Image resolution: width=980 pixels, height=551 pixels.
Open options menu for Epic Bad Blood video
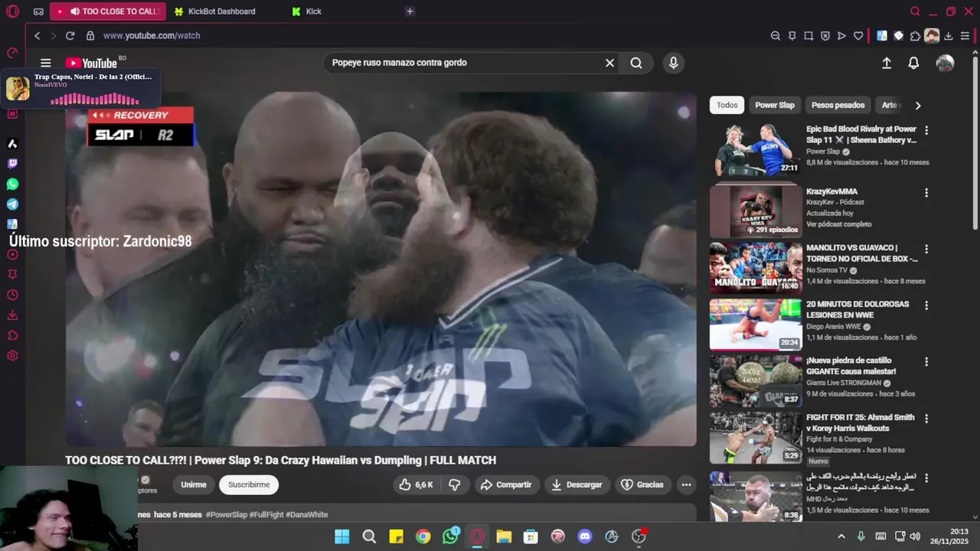click(x=926, y=131)
